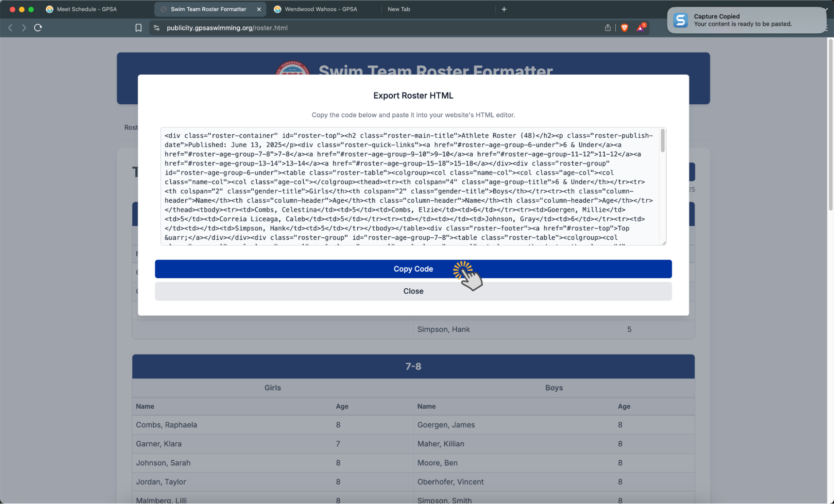834x504 pixels.
Task: Bookmark this page with bookmark icon
Action: [139, 28]
